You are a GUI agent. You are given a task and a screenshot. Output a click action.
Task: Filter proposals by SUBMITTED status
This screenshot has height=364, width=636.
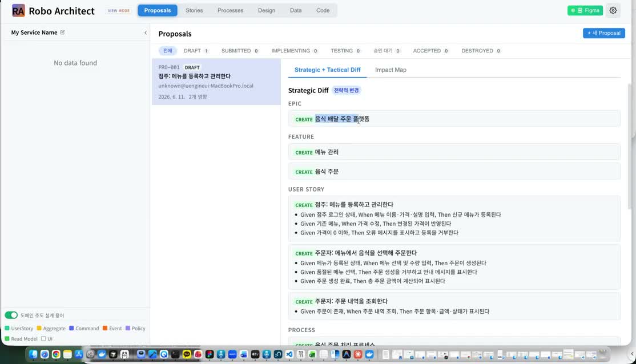[x=240, y=51]
